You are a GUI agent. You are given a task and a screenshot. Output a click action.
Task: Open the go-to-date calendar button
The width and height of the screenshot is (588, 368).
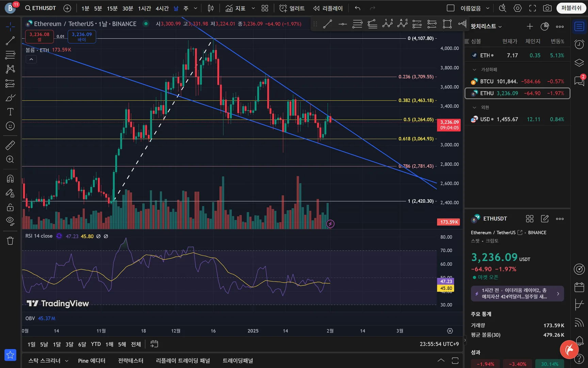pos(154,344)
